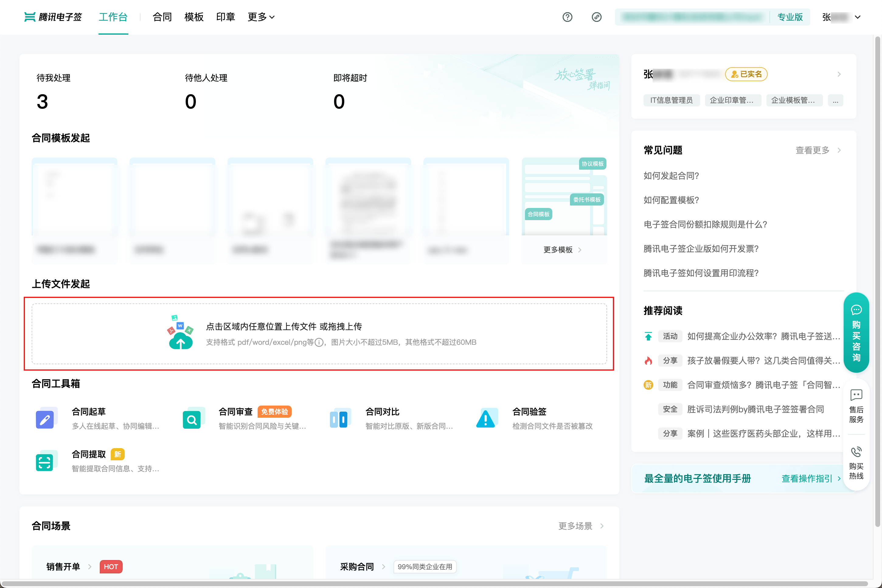Expand the user profile card chevron
Image resolution: width=882 pixels, height=588 pixels.
click(839, 74)
